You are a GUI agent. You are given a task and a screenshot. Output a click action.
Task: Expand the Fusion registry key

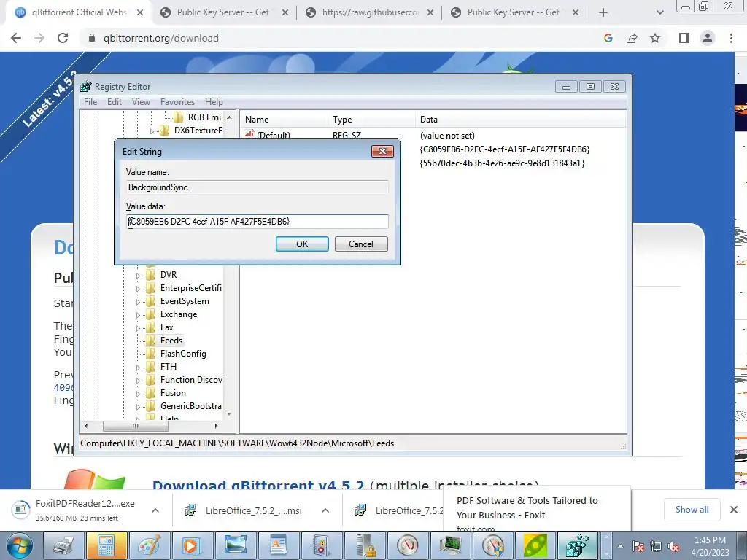coord(138,393)
